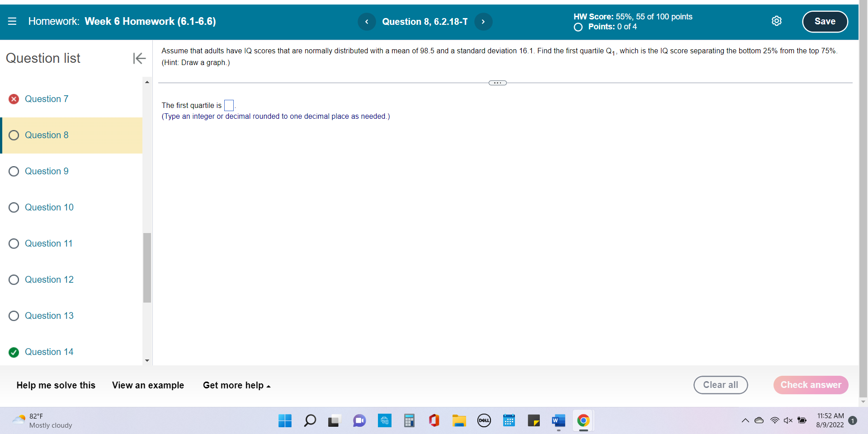Open the hamburger menu next to Homework title
The height and width of the screenshot is (434, 868).
tap(12, 21)
